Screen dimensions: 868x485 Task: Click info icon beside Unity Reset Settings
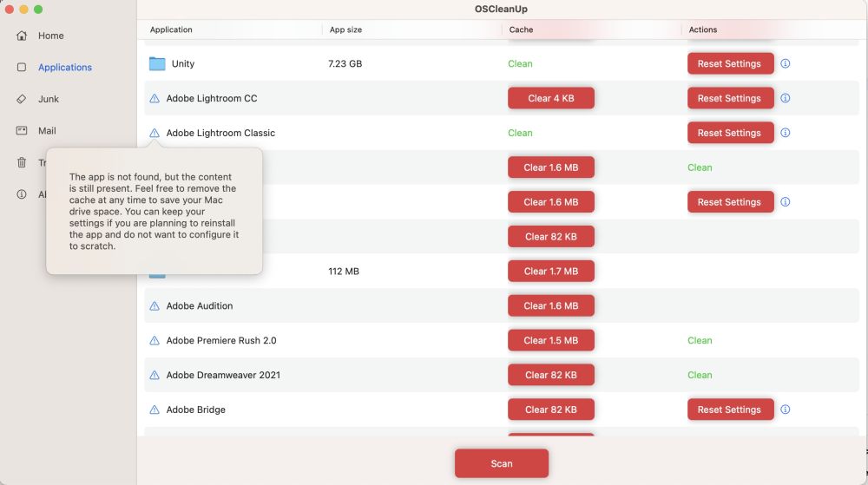click(x=786, y=63)
